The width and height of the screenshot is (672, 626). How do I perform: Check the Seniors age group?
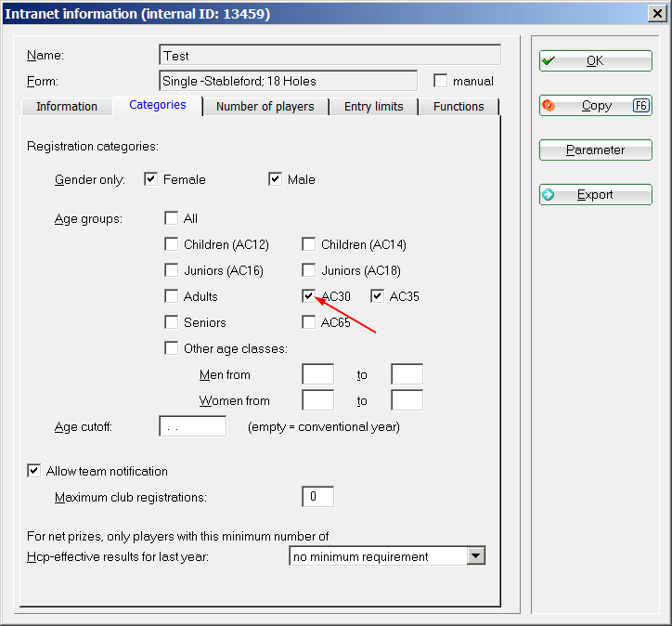point(172,322)
